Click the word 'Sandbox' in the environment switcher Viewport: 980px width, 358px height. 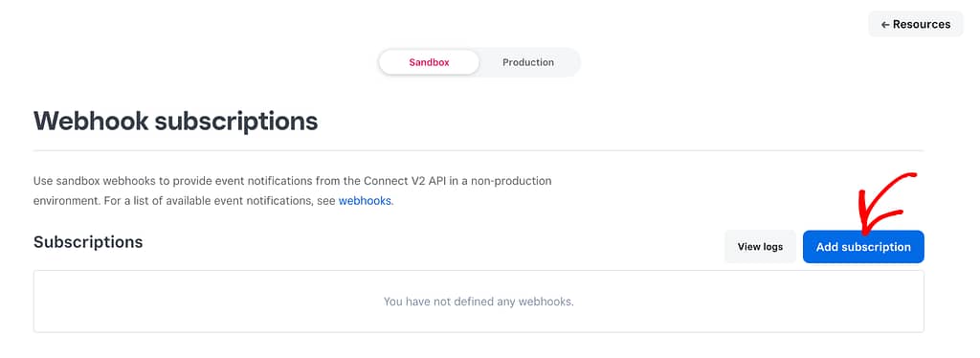[x=430, y=62]
